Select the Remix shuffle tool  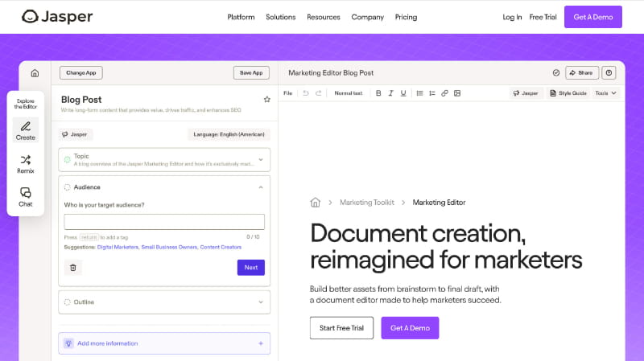pos(26,164)
